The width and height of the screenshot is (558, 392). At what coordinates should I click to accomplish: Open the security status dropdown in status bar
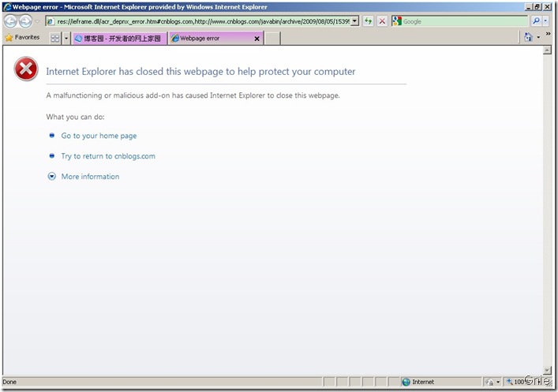[498, 382]
